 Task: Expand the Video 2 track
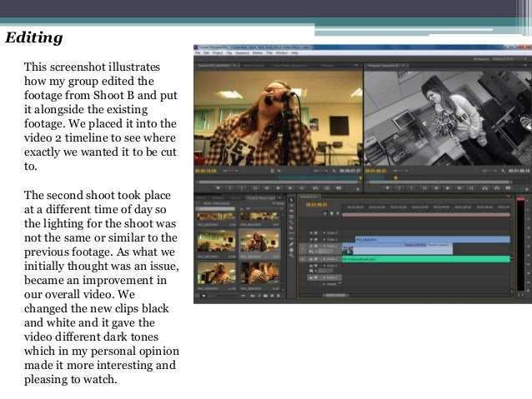tap(324, 239)
